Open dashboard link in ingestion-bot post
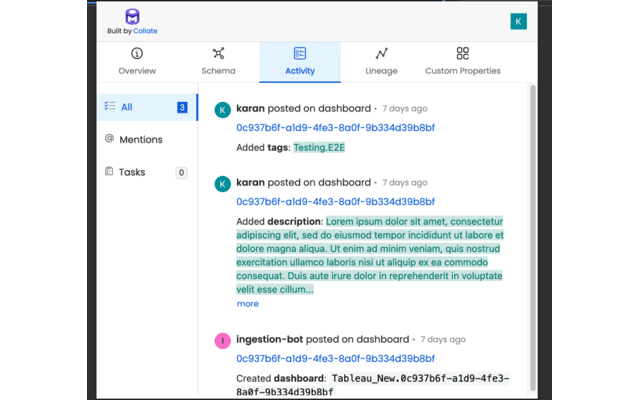Screen dimensions: 640x400 tap(336, 358)
